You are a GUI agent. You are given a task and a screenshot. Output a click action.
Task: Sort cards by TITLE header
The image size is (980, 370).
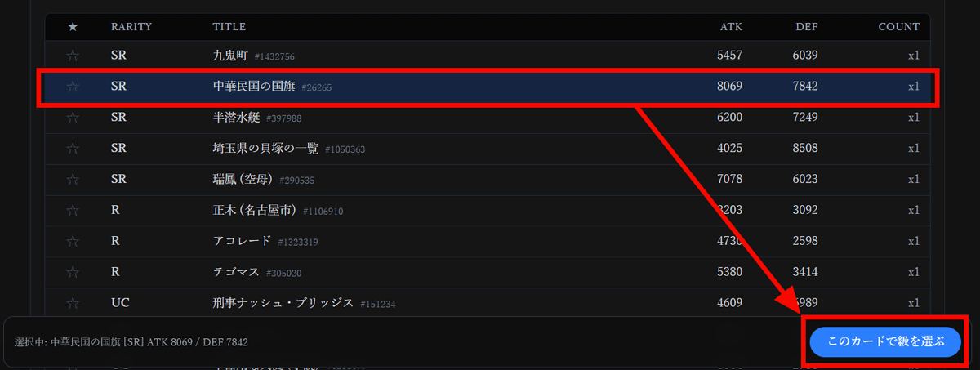click(x=229, y=27)
